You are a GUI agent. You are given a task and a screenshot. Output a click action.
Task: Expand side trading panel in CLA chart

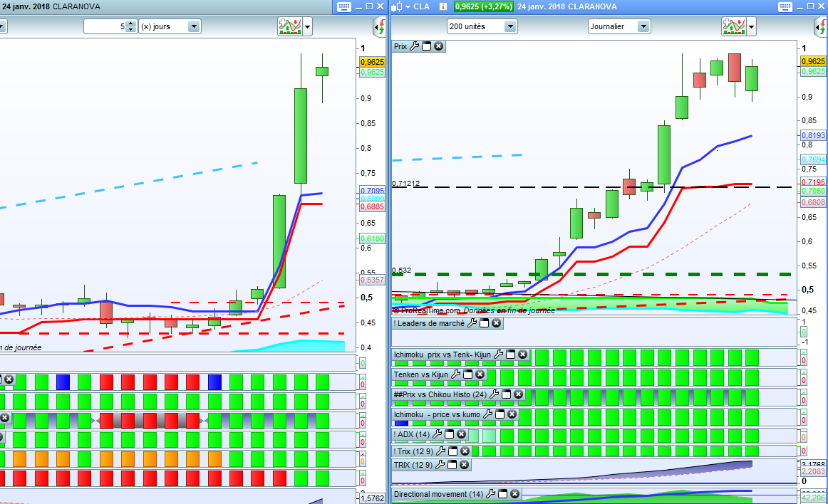(821, 26)
